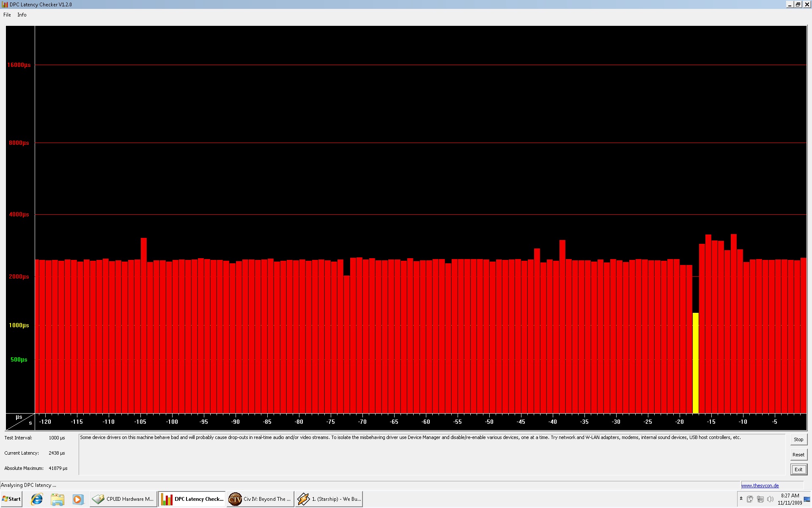The width and height of the screenshot is (812, 508).
Task: Stop the latency analysis
Action: pyautogui.click(x=798, y=439)
